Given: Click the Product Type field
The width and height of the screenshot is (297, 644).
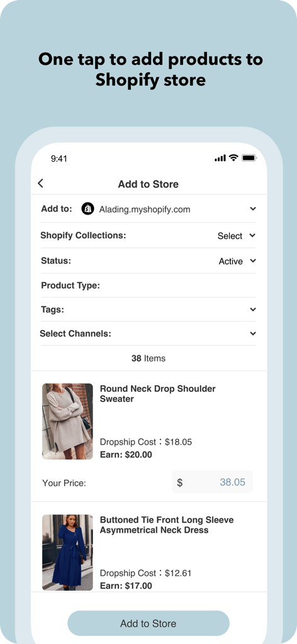Looking at the screenshot, I should pos(148,286).
